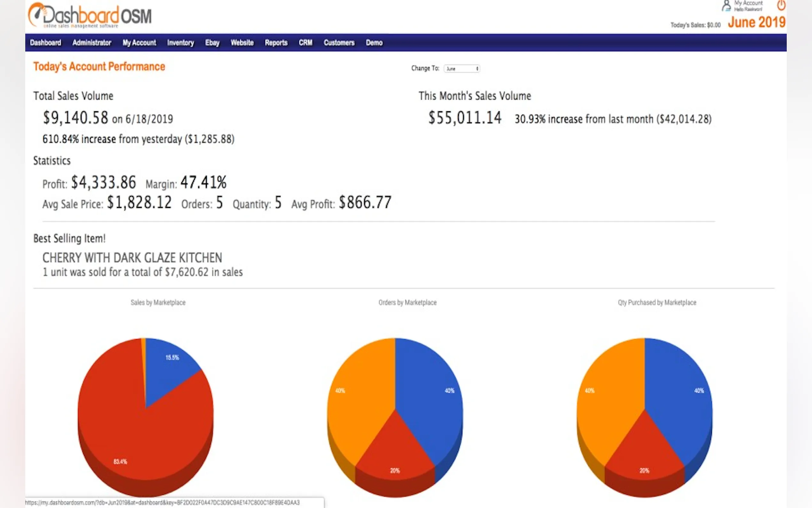Click the power logout icon

coord(781,5)
